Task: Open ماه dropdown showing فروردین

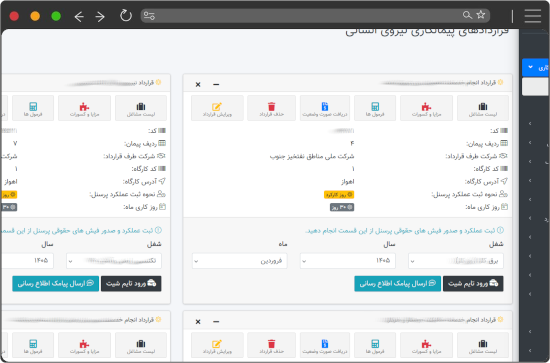Action: 240,261
